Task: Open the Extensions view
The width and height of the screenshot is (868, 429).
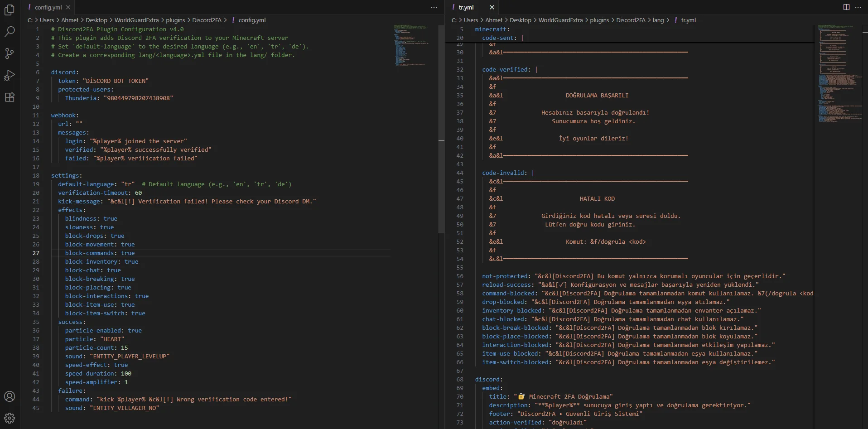Action: pos(10,97)
